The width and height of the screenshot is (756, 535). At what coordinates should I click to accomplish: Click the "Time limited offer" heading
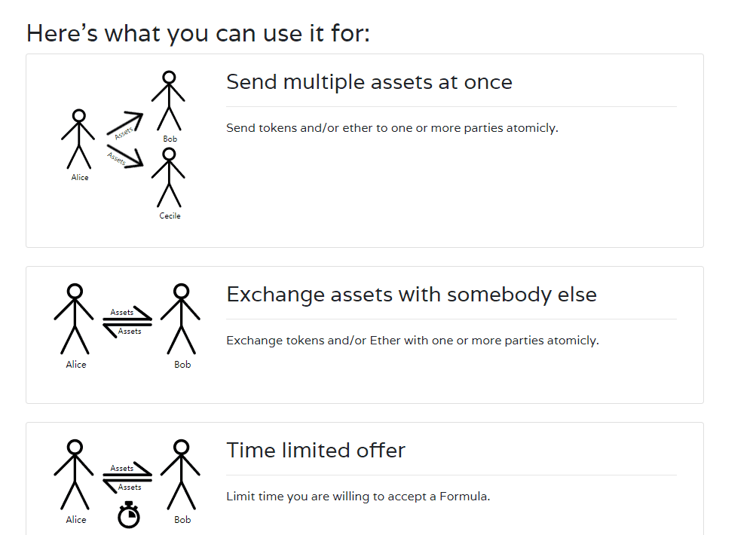pyautogui.click(x=316, y=451)
